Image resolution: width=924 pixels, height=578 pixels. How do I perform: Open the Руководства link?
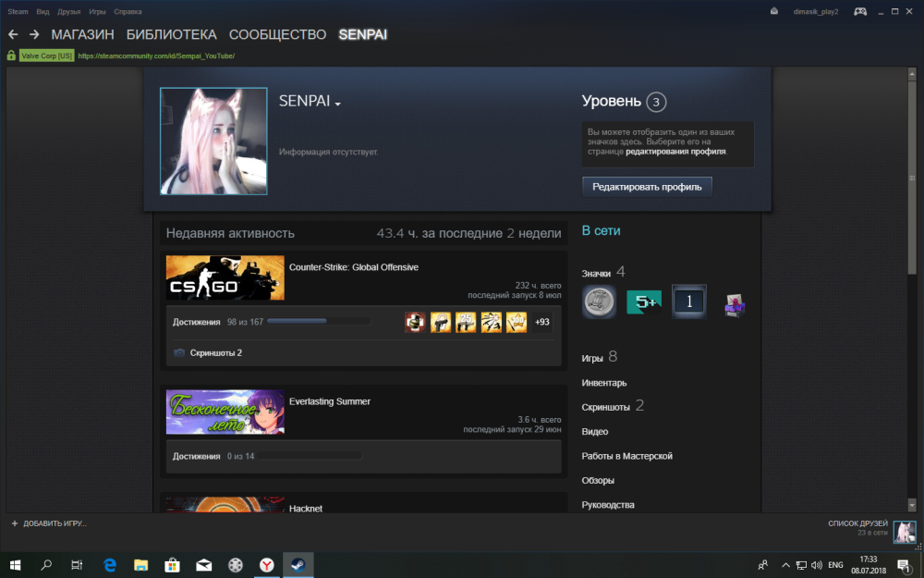tap(608, 505)
